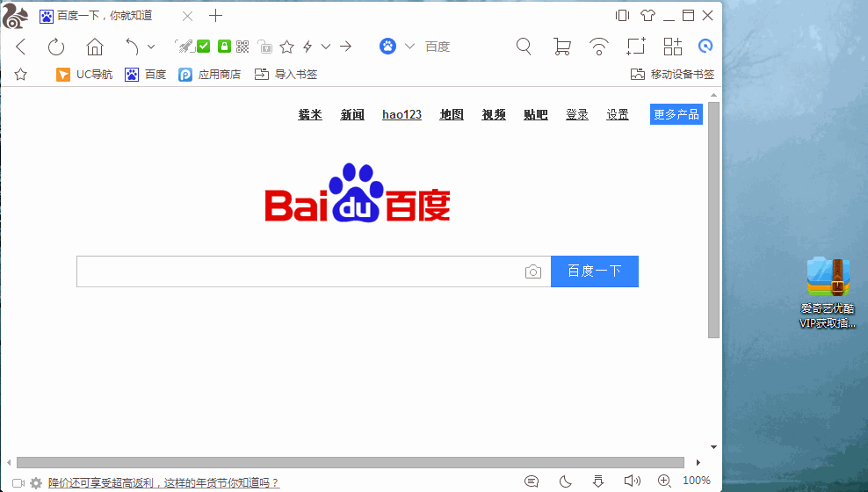
Task: Click the WiFi sharing icon
Action: click(x=599, y=47)
